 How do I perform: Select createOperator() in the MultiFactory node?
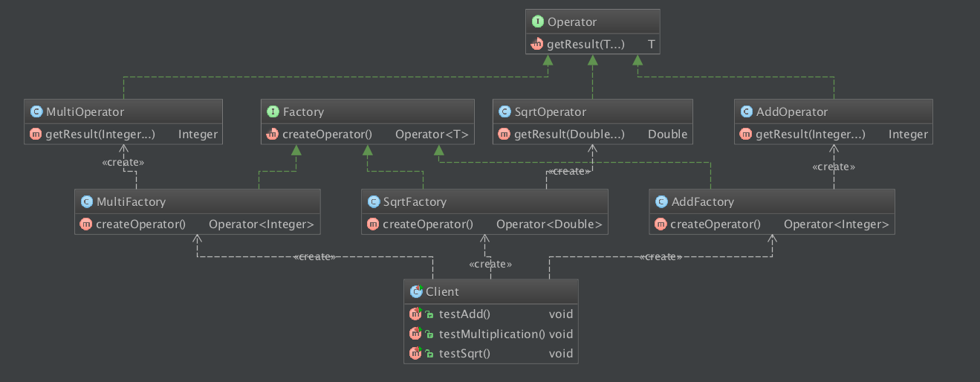pos(140,224)
